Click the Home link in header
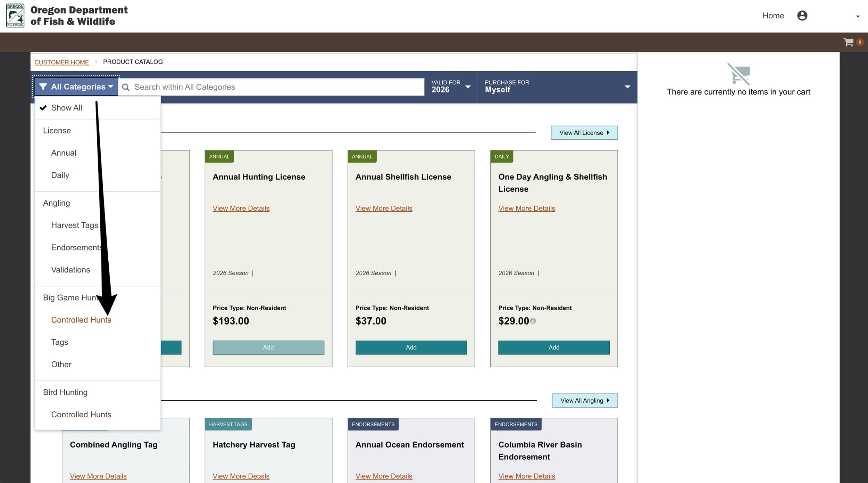Viewport: 868px width, 483px height. (x=773, y=16)
